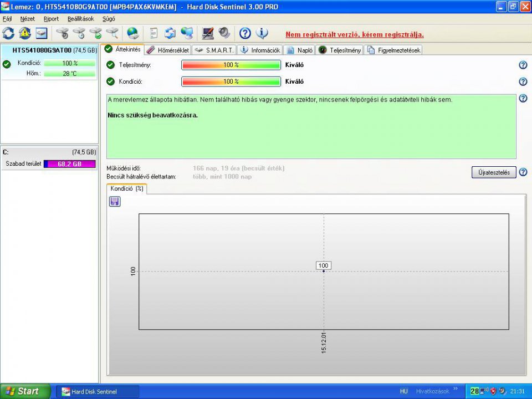Switch to the S.M.A.R.T. tab
532x399 pixels.
point(215,50)
